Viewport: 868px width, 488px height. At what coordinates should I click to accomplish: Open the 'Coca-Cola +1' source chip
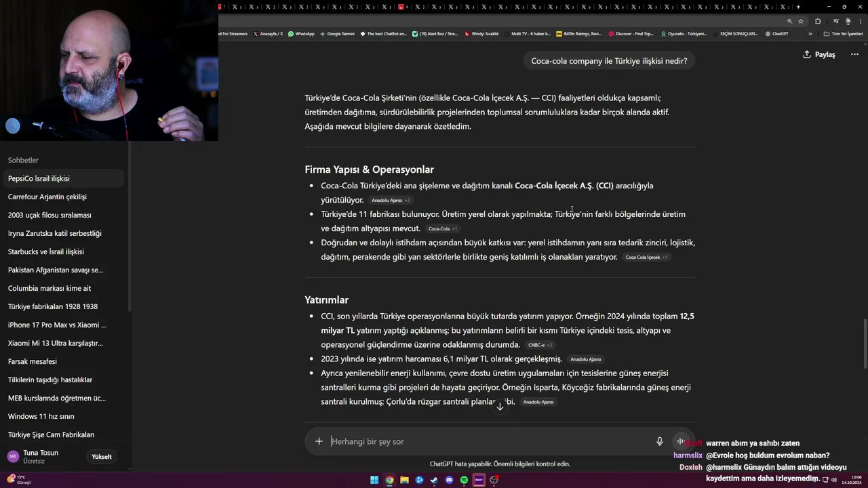tap(443, 229)
